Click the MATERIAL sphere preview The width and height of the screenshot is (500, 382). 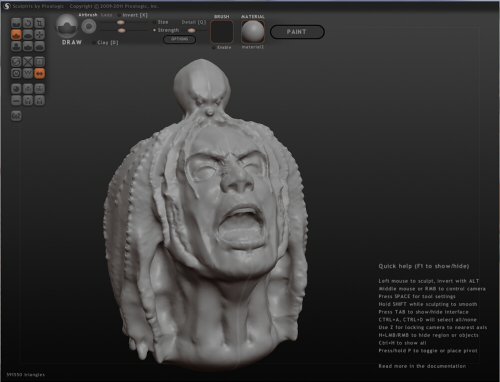point(253,32)
